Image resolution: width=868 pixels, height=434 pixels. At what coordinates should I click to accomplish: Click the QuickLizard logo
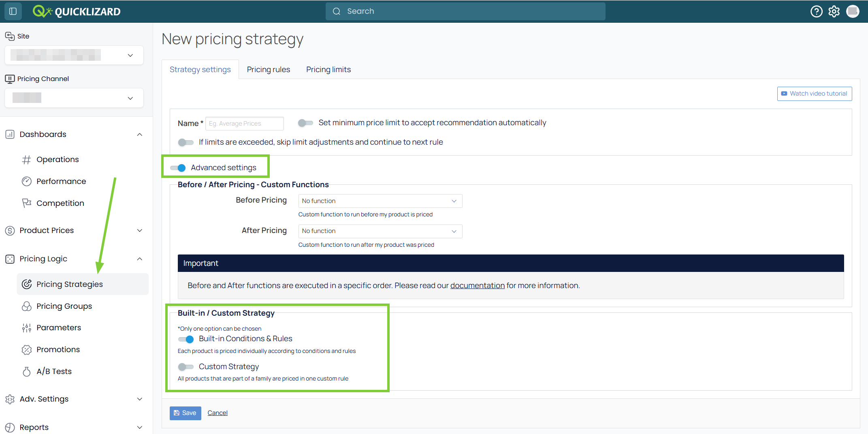click(x=77, y=11)
